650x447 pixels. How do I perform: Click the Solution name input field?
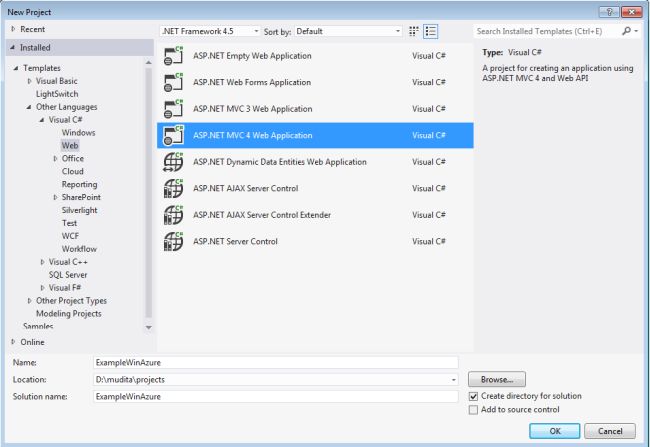pos(276,396)
